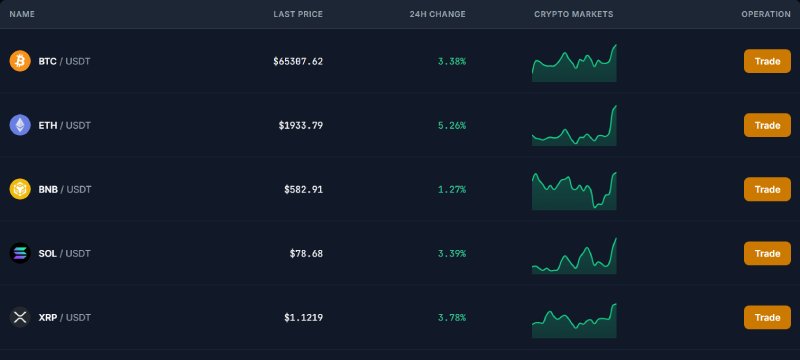View the XRP price sparkline chart
Screen dimensions: 800x360
click(x=574, y=321)
